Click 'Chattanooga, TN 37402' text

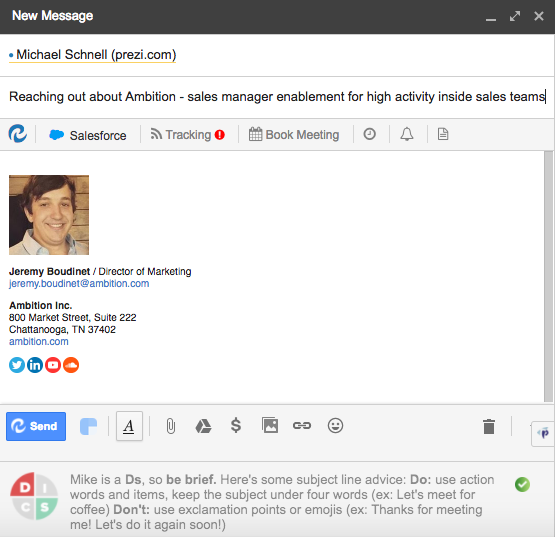click(x=62, y=330)
